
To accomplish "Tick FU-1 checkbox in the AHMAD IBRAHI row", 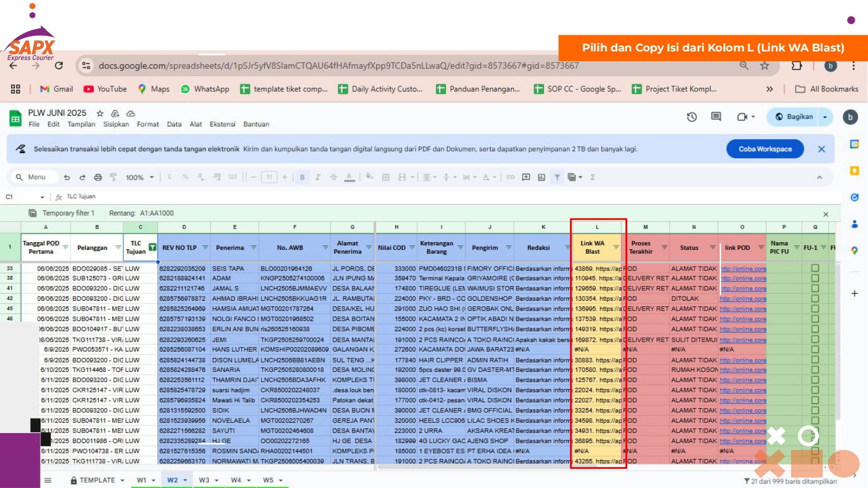I will coord(815,298).
